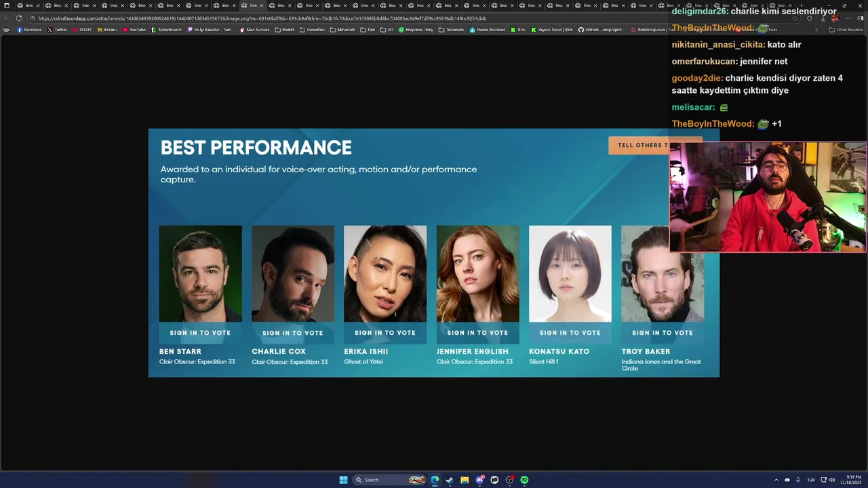Viewport: 868px width, 488px height.
Task: Click the deligimdar26 chat username
Action: pyautogui.click(x=700, y=12)
